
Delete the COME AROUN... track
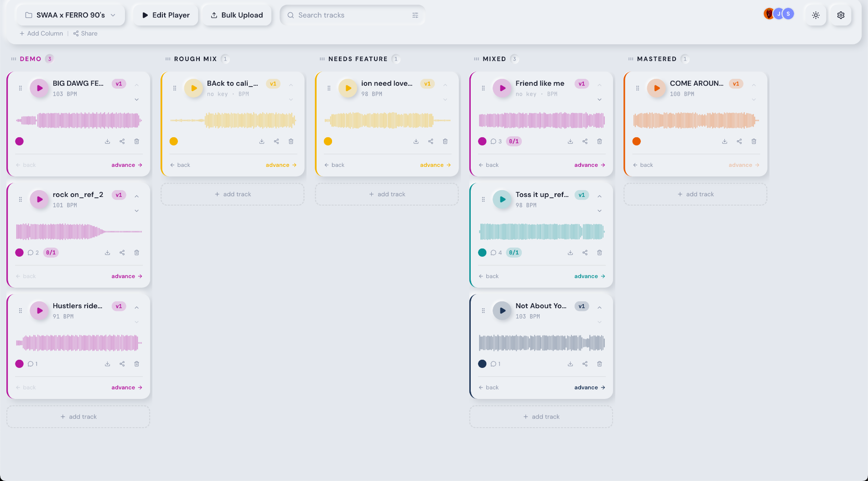[754, 141]
